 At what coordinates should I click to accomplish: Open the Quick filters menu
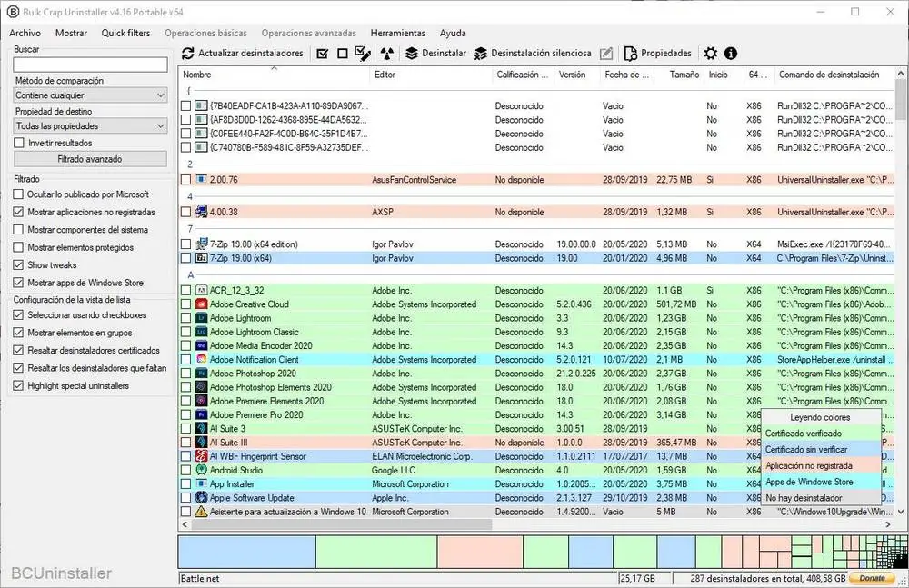pos(125,33)
